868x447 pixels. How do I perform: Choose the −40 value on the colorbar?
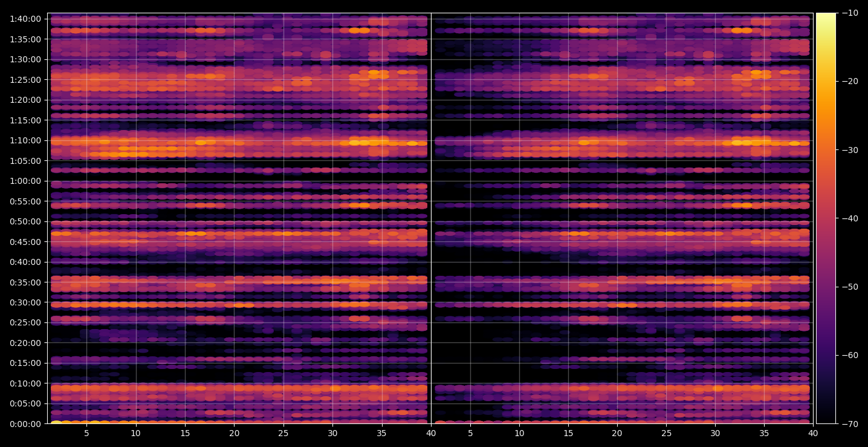849,218
